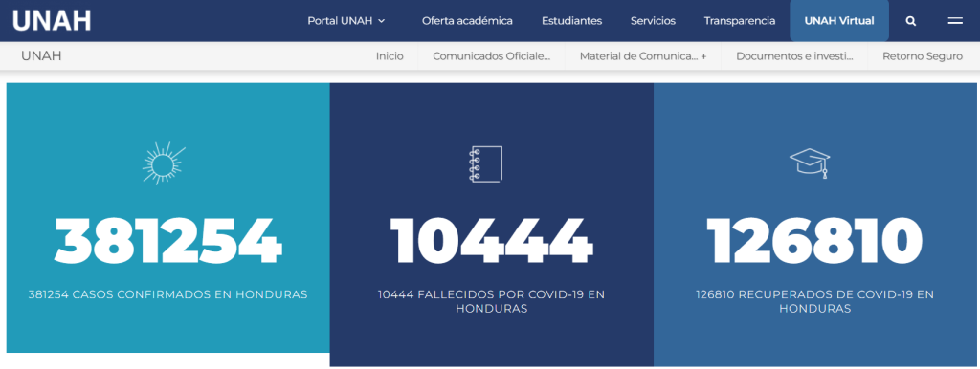The image size is (980, 369).
Task: Click the large number 126810
Action: pyautogui.click(x=814, y=241)
